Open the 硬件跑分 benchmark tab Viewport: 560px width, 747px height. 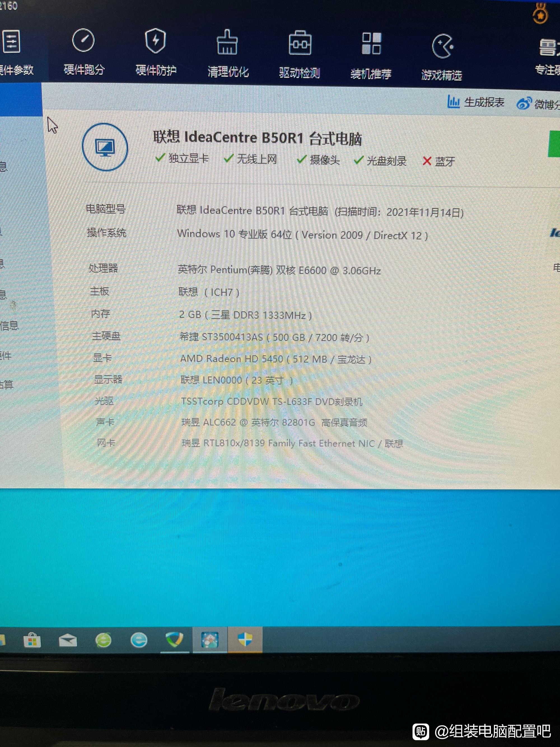tap(84, 52)
